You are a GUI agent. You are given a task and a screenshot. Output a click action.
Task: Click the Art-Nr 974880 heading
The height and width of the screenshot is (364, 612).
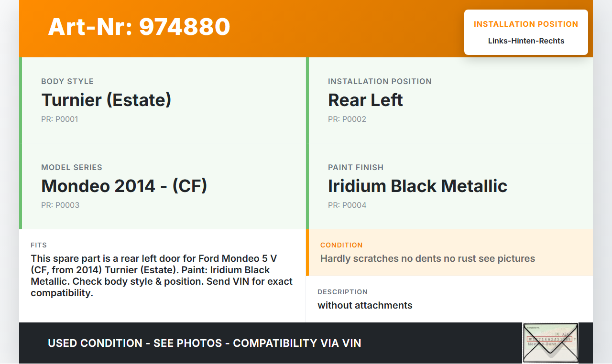[139, 27]
